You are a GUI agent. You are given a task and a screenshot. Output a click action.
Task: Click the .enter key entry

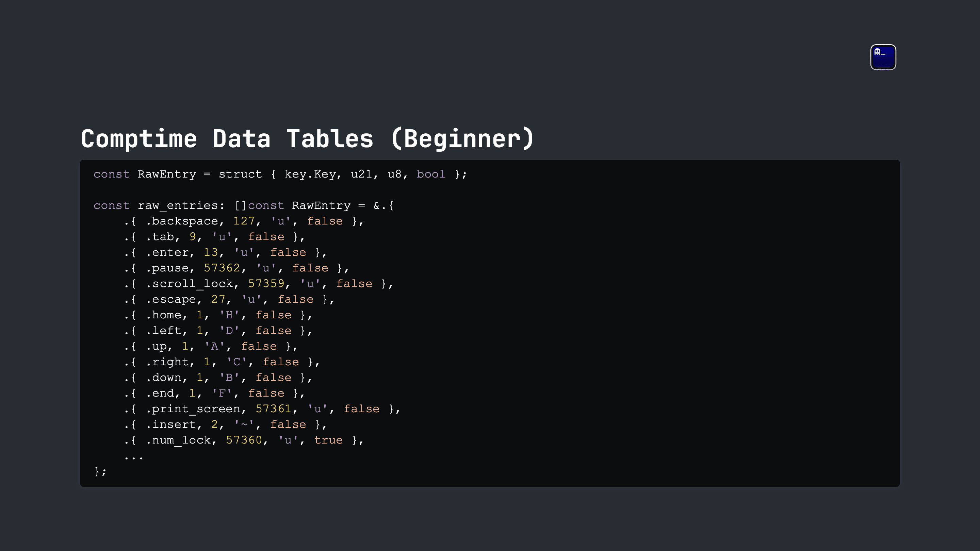click(x=225, y=252)
